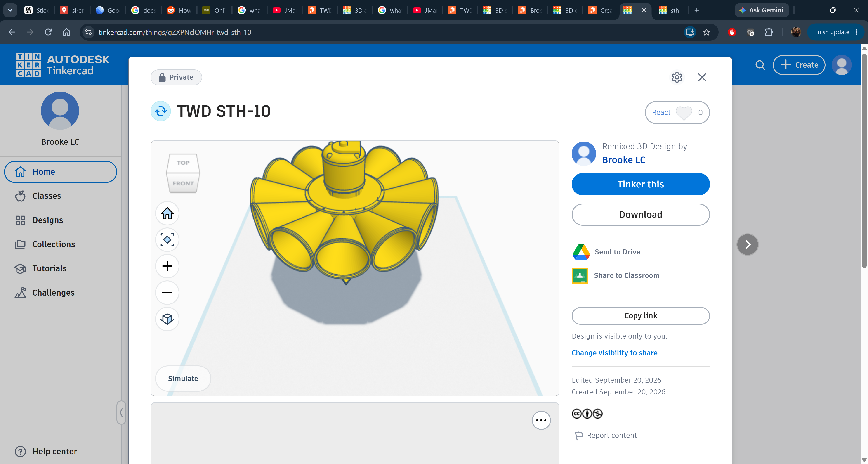Zoom out with the minus button
Image resolution: width=868 pixels, height=464 pixels.
tap(167, 292)
